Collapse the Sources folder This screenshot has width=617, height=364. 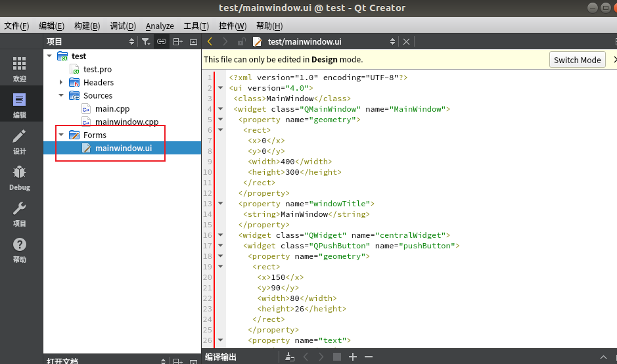61,95
